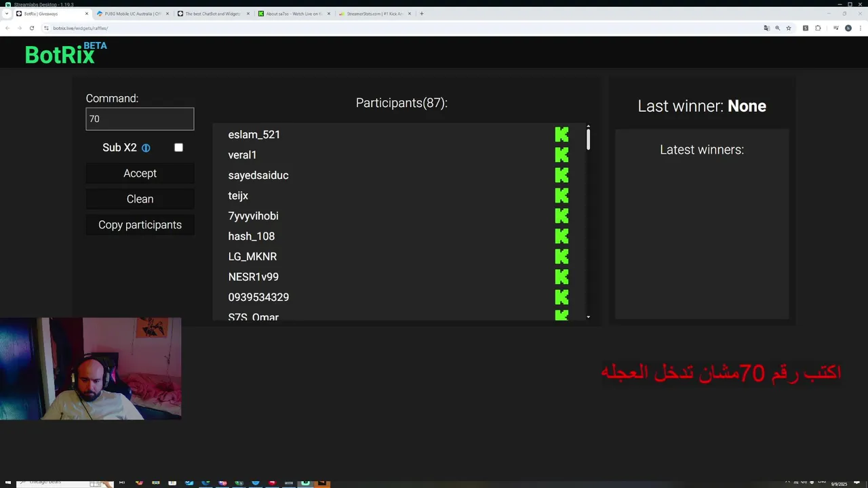868x488 pixels.
Task: Click the Latest winners: label
Action: pyautogui.click(x=702, y=150)
